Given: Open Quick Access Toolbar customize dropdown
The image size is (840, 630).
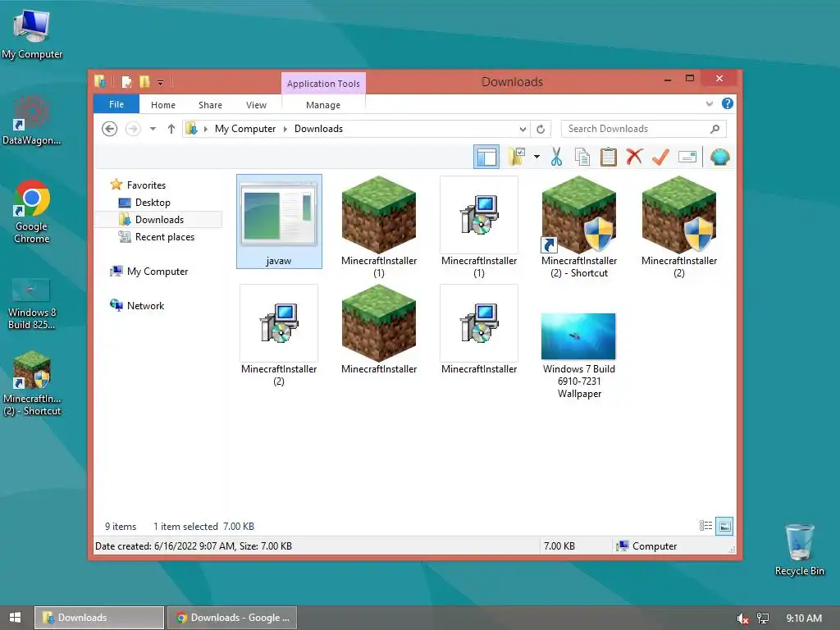Looking at the screenshot, I should click(x=160, y=83).
